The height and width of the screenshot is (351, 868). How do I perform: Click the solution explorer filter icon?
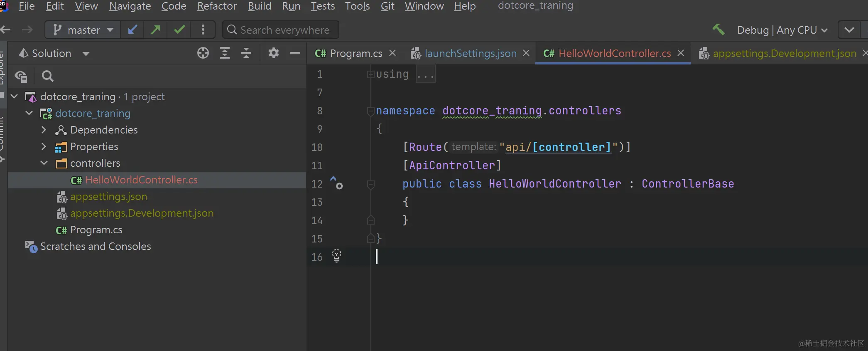(x=21, y=77)
